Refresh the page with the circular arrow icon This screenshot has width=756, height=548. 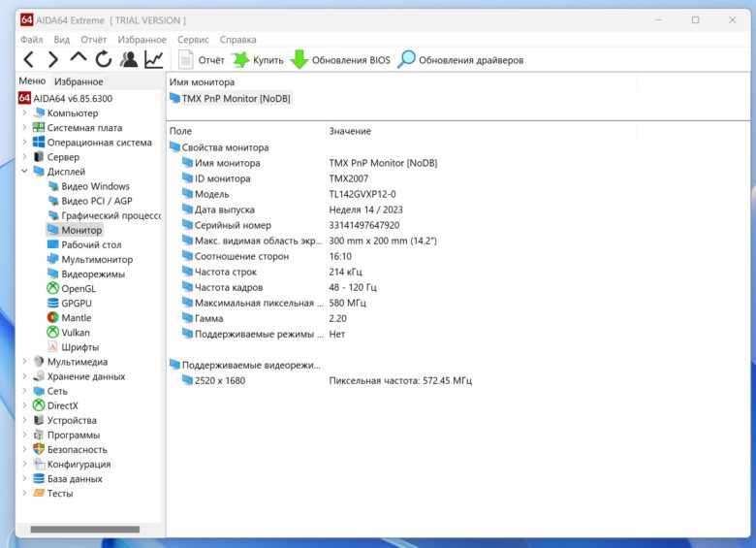coord(103,59)
